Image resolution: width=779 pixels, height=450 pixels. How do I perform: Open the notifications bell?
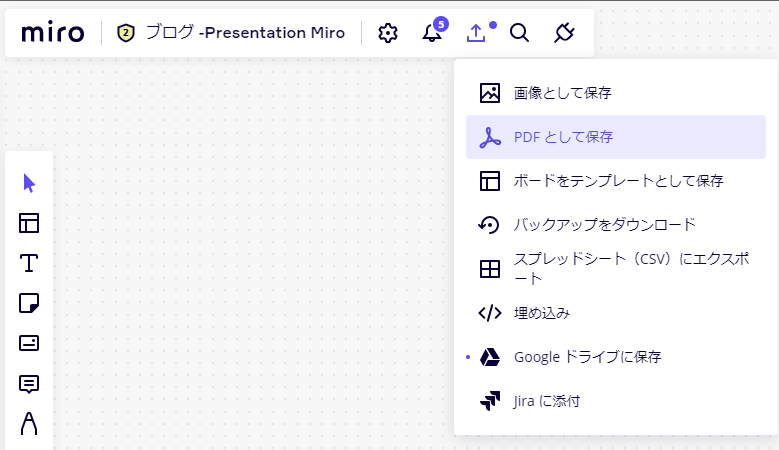[x=432, y=33]
